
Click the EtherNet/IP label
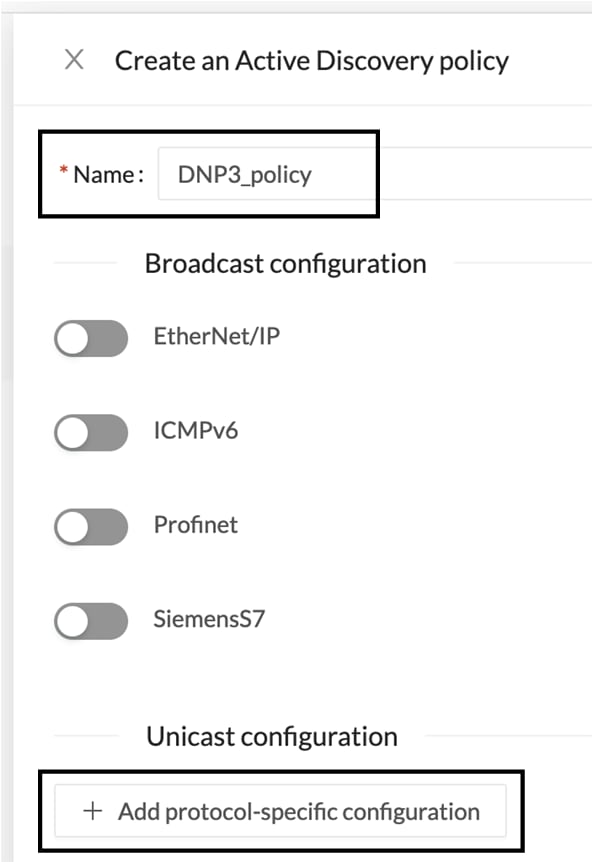tap(217, 336)
